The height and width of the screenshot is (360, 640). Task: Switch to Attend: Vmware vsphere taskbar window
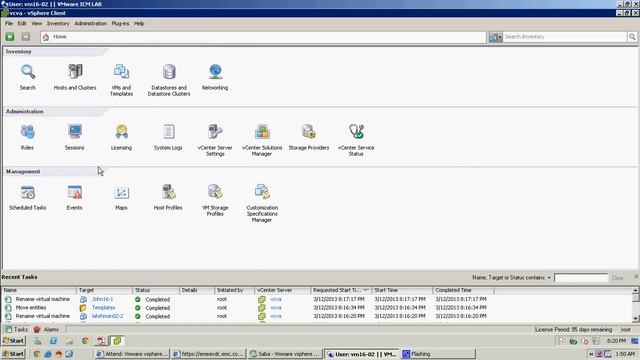131,354
